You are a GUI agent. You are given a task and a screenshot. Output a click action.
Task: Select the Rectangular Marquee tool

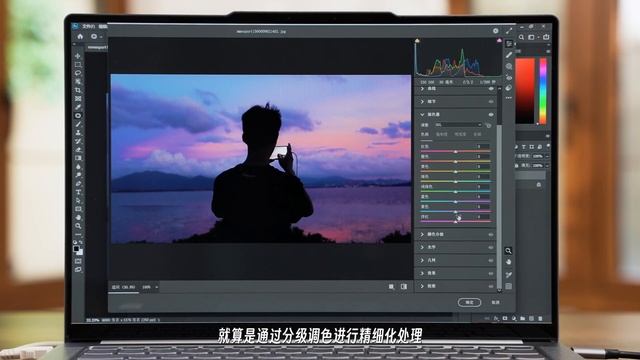coord(78,64)
